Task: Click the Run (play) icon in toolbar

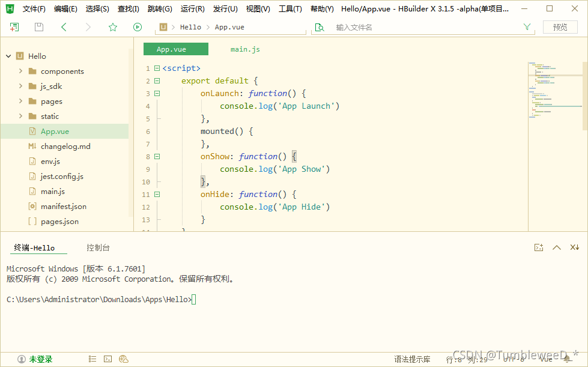Action: (x=137, y=26)
